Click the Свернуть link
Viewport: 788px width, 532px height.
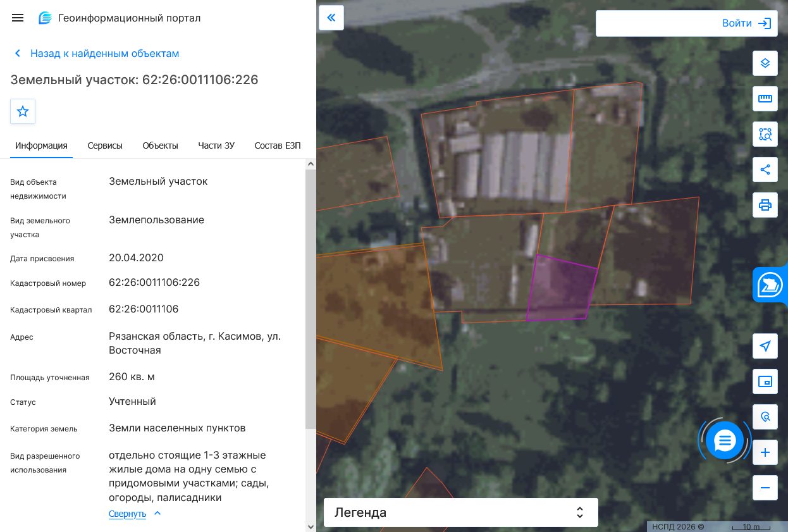(127, 514)
